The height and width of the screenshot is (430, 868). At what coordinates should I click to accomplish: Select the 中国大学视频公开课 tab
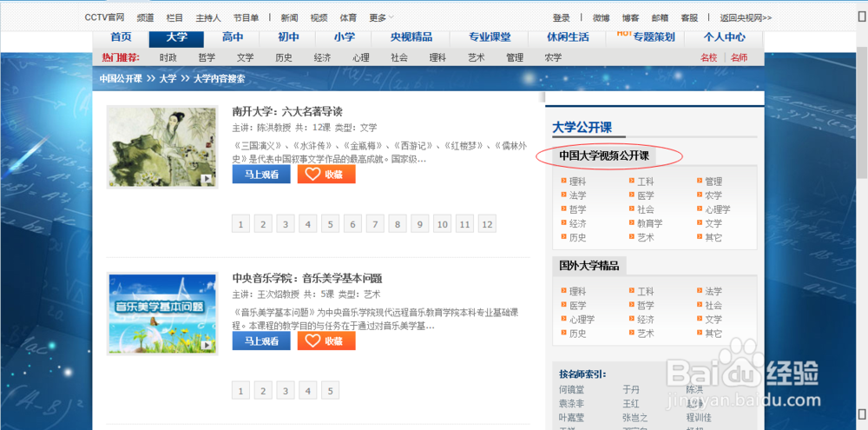604,156
